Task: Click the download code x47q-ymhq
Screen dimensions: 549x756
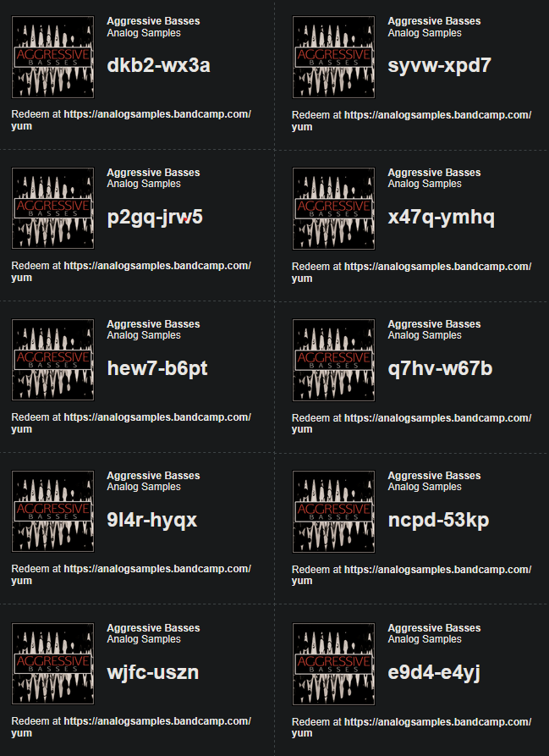Action: [x=441, y=218]
